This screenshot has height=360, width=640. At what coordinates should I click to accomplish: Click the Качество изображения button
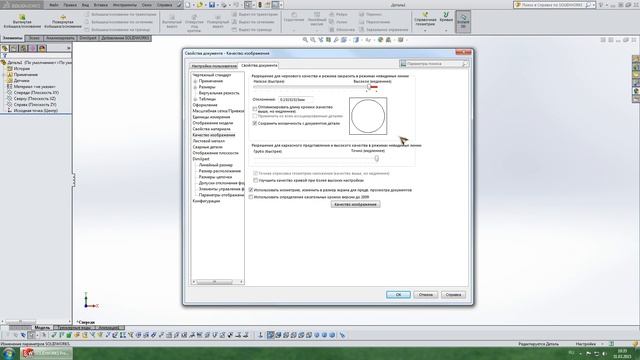click(x=355, y=204)
